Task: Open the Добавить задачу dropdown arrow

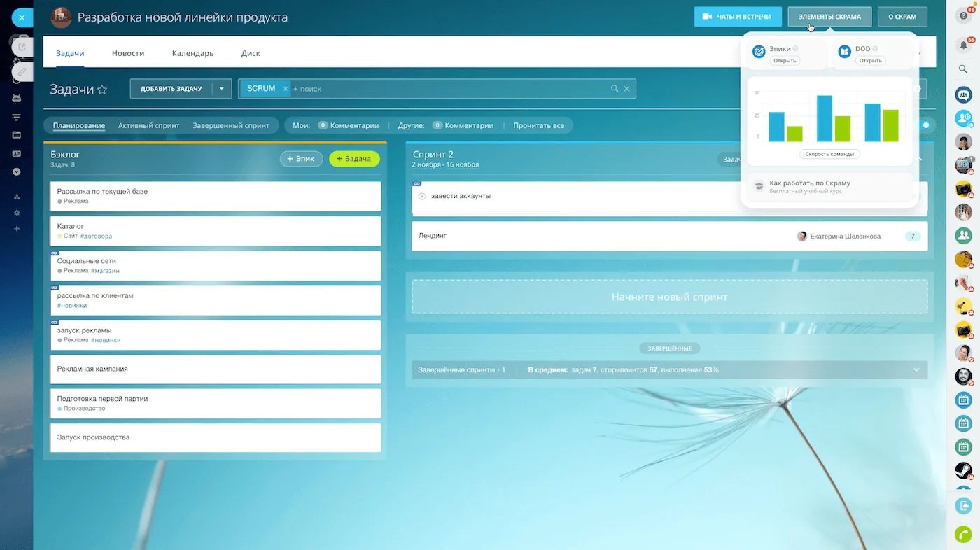Action: click(x=221, y=89)
